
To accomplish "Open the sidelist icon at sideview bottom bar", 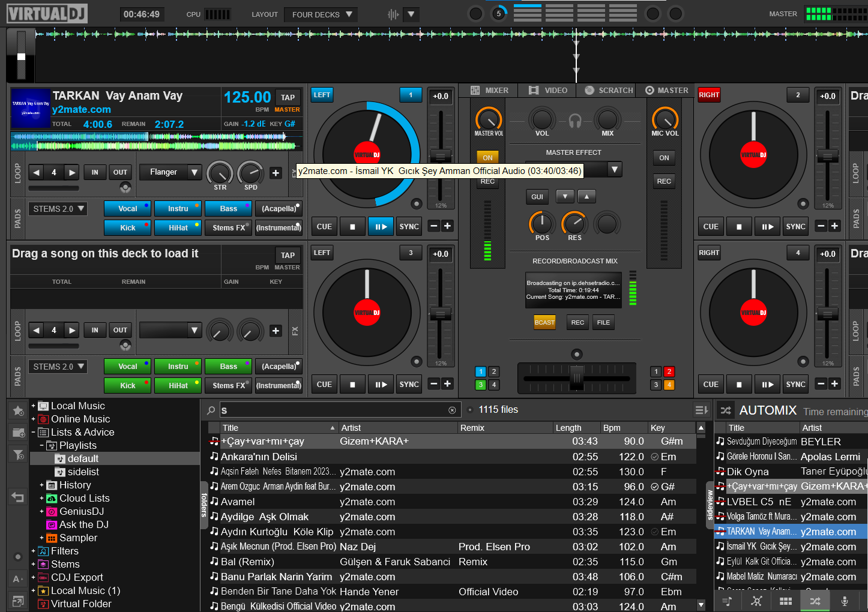I will (728, 601).
